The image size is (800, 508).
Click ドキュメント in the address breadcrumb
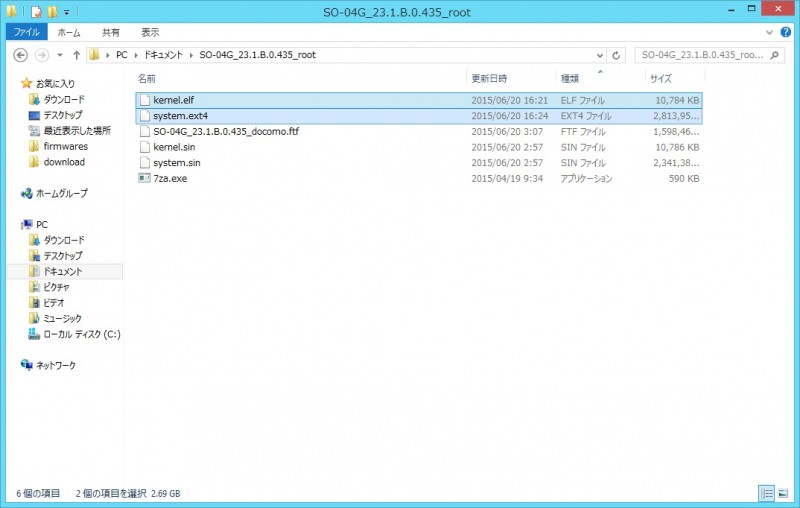163,55
